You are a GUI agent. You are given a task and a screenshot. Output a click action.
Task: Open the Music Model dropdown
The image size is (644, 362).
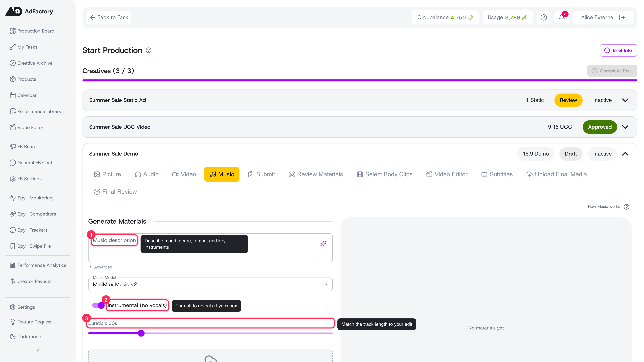210,284
